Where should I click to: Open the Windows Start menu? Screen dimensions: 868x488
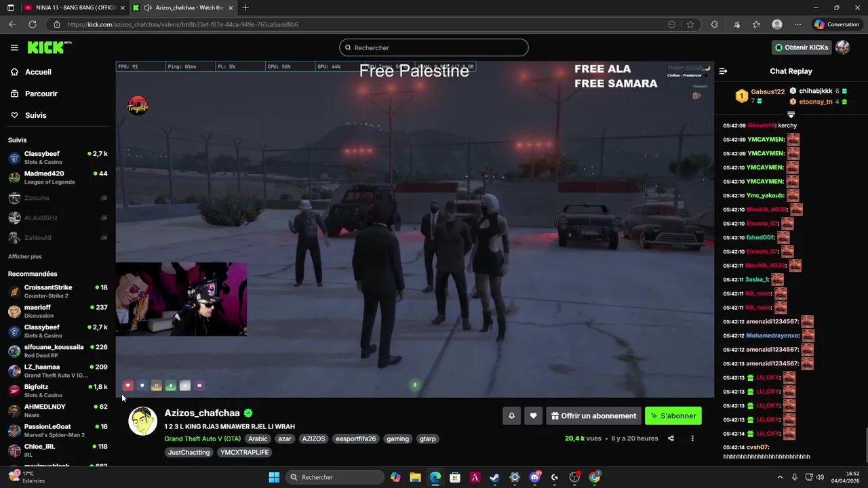[x=274, y=477]
